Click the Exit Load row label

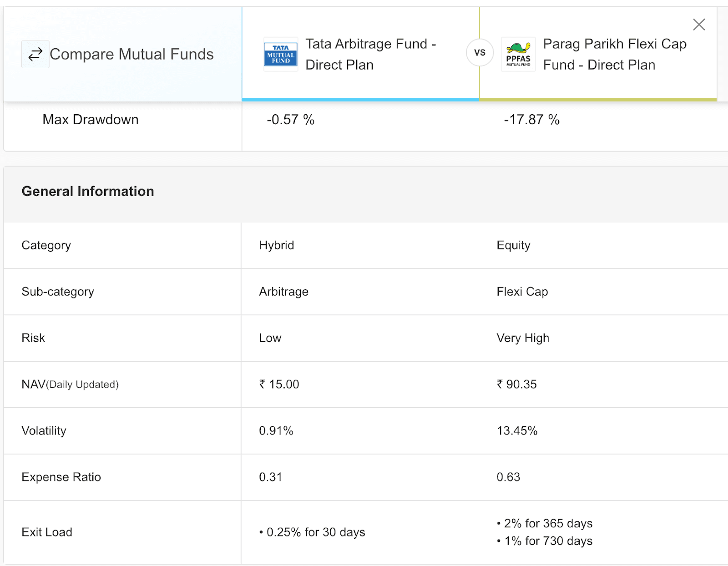(47, 532)
